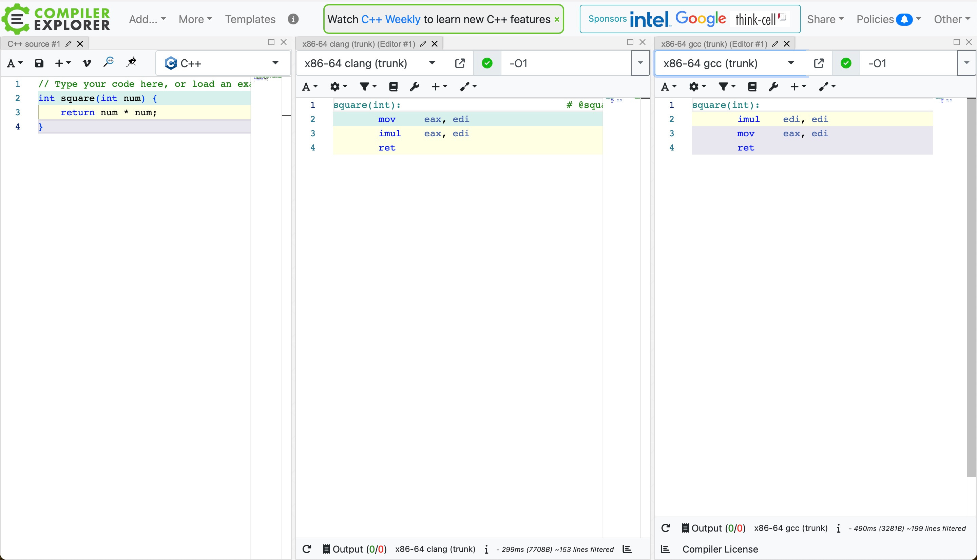Viewport: 977px width, 560px height.
Task: Close the C++ source #1 tab
Action: tap(80, 44)
